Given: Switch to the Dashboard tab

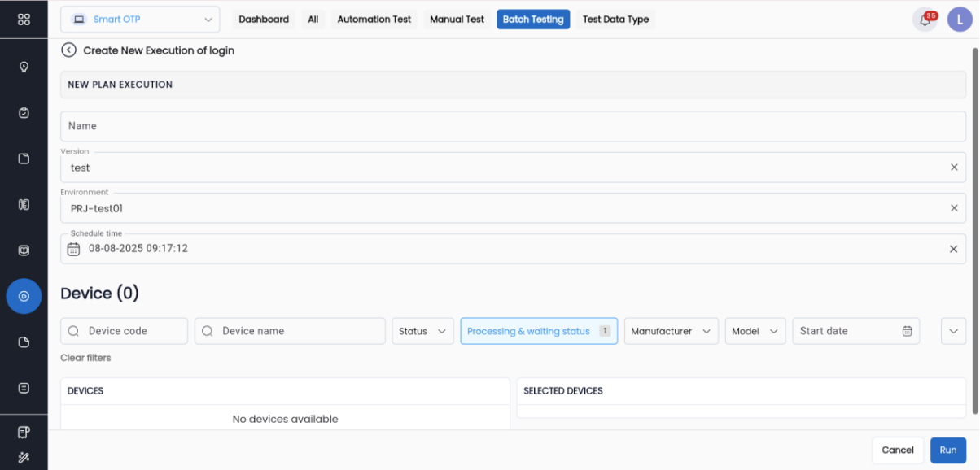Looking at the screenshot, I should click(x=264, y=20).
